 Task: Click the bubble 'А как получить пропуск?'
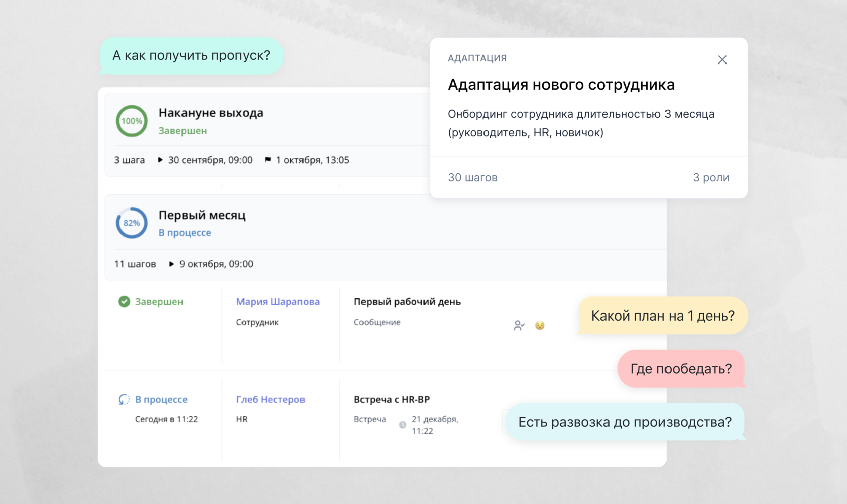pyautogui.click(x=192, y=56)
